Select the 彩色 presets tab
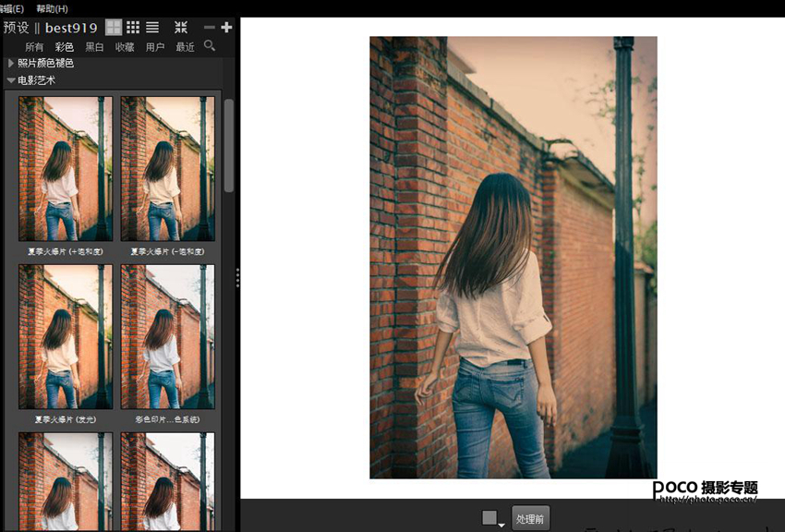The image size is (785, 532). click(64, 47)
